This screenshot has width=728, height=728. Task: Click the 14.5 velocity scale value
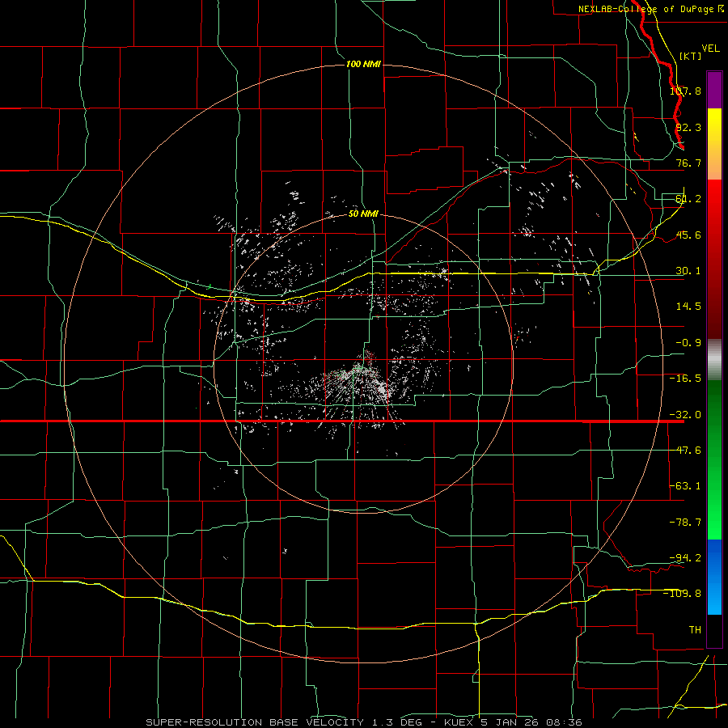(688, 307)
